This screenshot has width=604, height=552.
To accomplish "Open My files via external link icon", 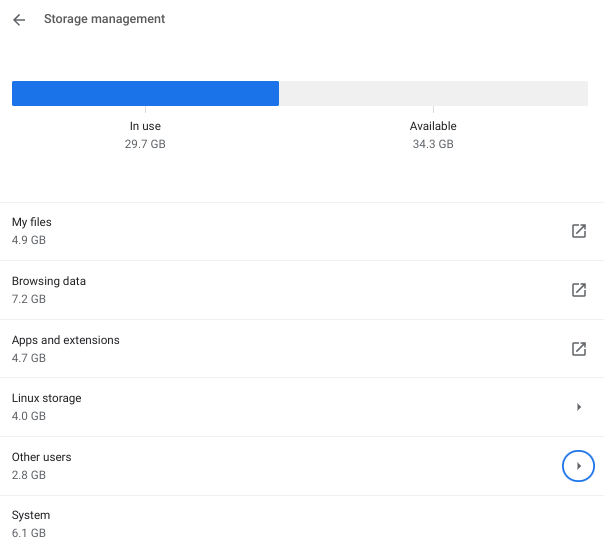I will pyautogui.click(x=578, y=231).
